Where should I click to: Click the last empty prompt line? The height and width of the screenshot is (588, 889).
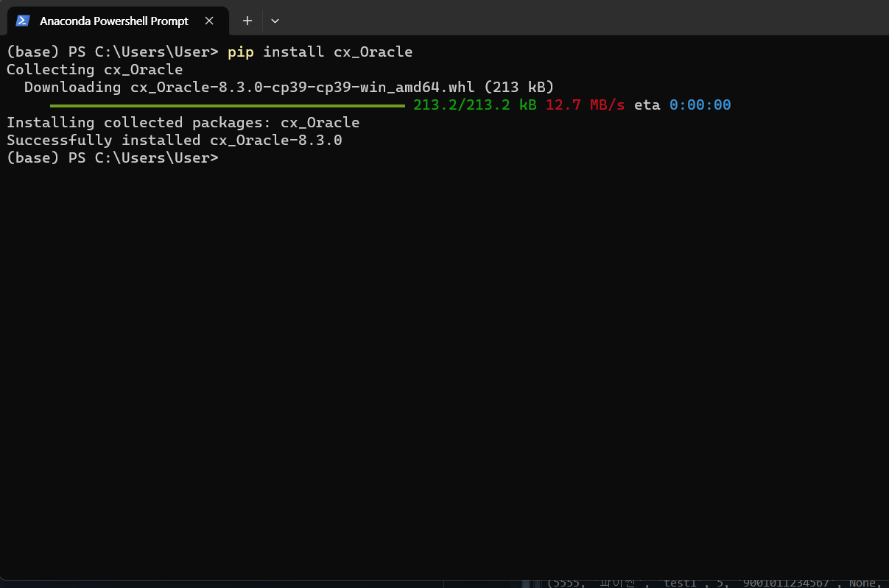(x=113, y=157)
